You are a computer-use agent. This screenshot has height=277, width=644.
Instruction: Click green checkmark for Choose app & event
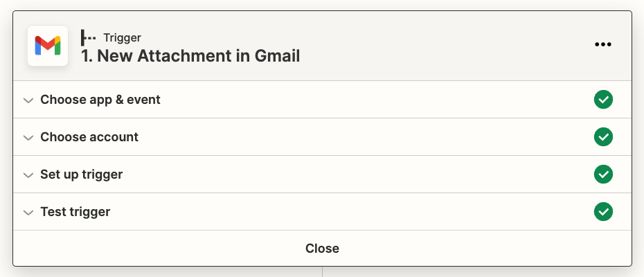(x=603, y=100)
